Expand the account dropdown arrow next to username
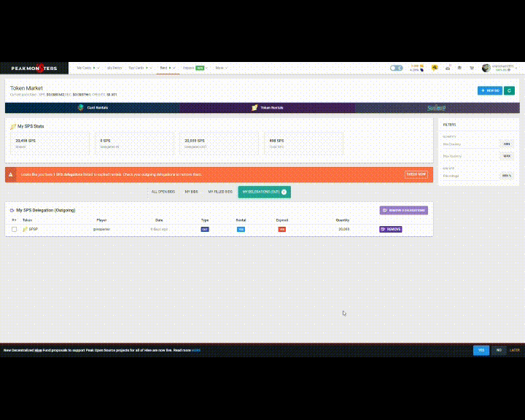 (516, 68)
